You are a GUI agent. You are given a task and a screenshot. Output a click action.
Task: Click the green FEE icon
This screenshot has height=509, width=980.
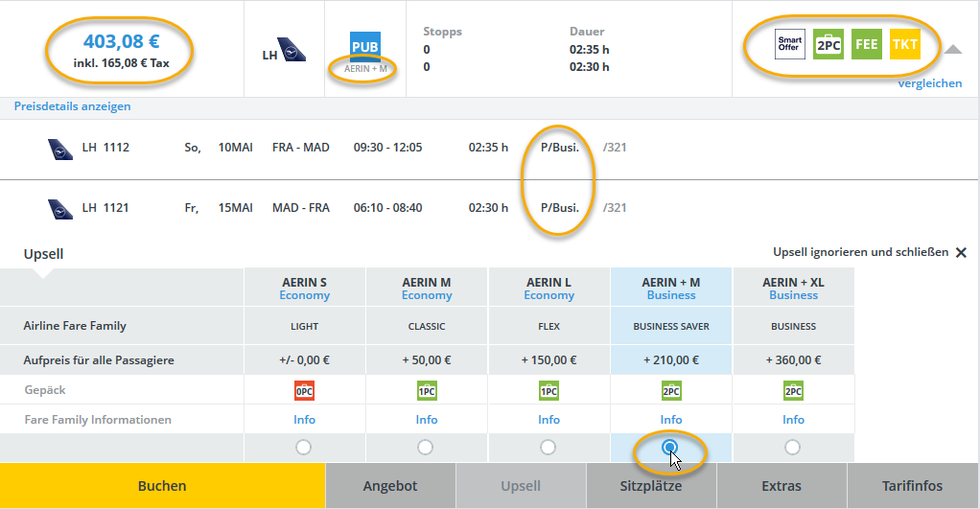point(867,44)
